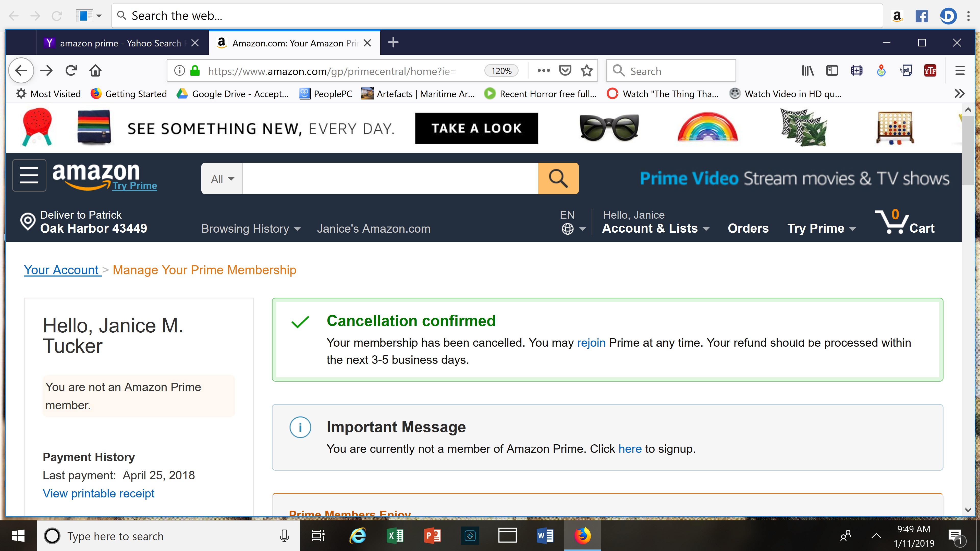Toggle Firefox sidebar icon

coord(832,71)
